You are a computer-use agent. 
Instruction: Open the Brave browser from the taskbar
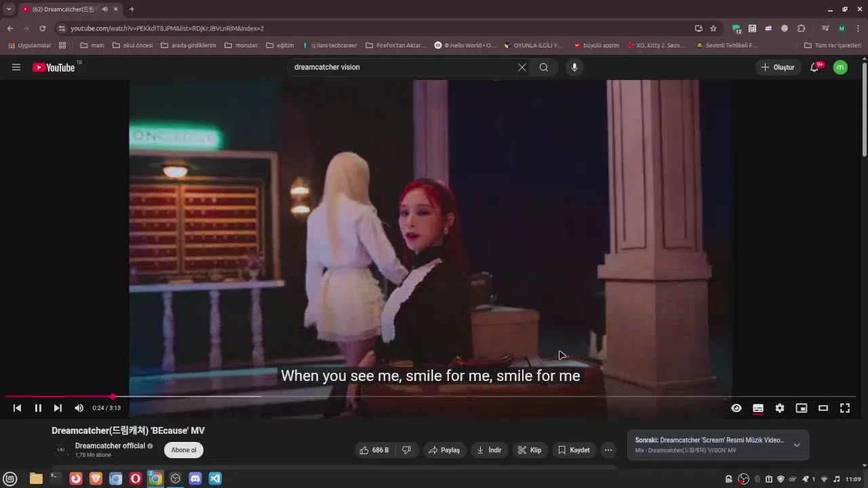click(x=96, y=479)
